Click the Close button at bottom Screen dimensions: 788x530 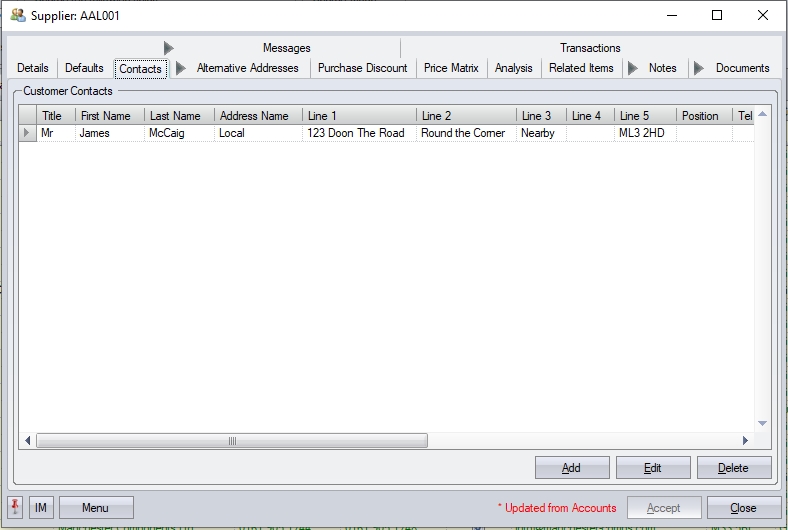pos(744,507)
